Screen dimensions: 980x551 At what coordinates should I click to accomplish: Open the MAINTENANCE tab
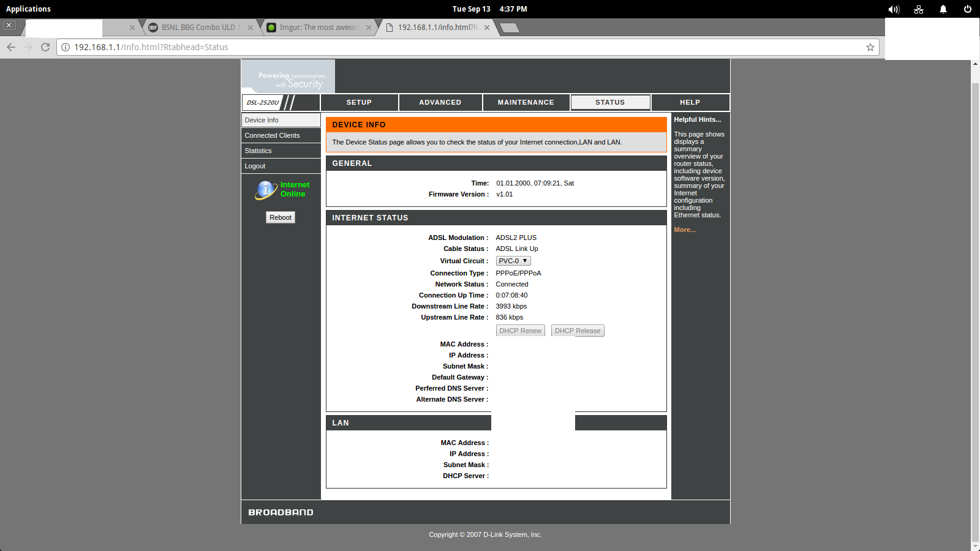click(x=526, y=102)
